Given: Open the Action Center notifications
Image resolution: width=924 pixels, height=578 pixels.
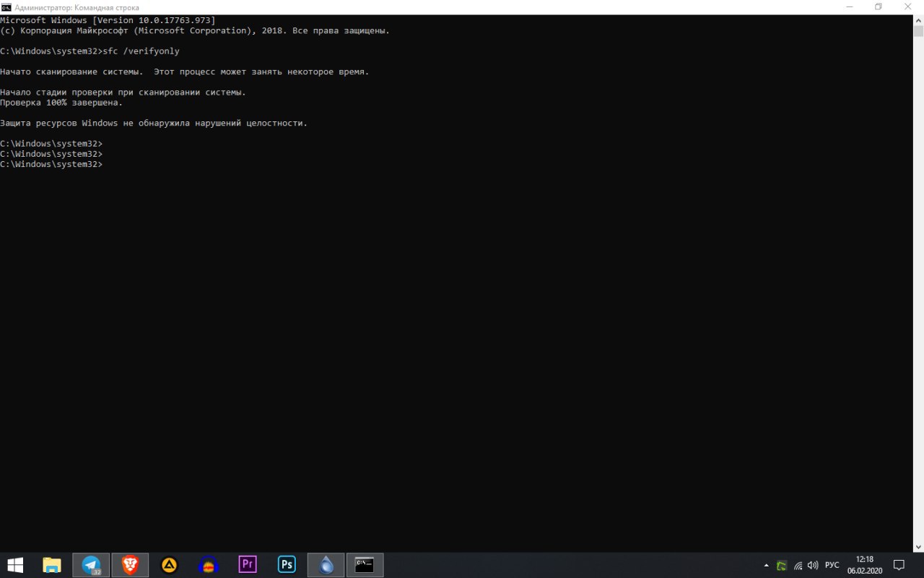Looking at the screenshot, I should pos(899,565).
